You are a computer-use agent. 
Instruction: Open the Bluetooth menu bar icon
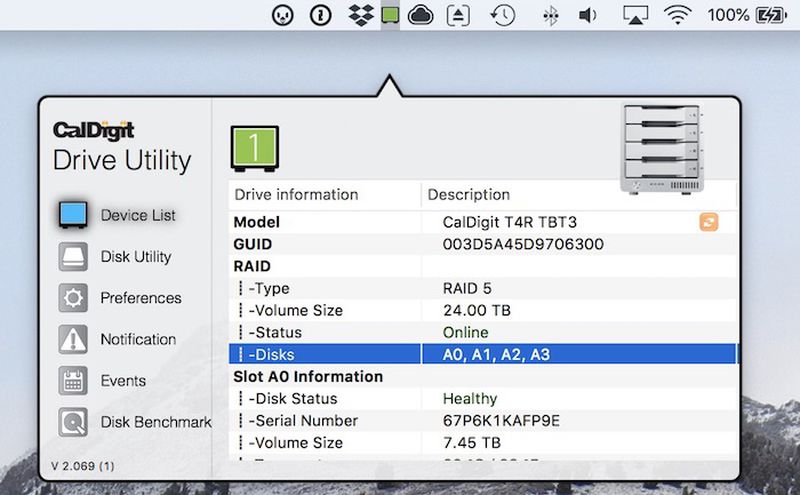(x=550, y=16)
